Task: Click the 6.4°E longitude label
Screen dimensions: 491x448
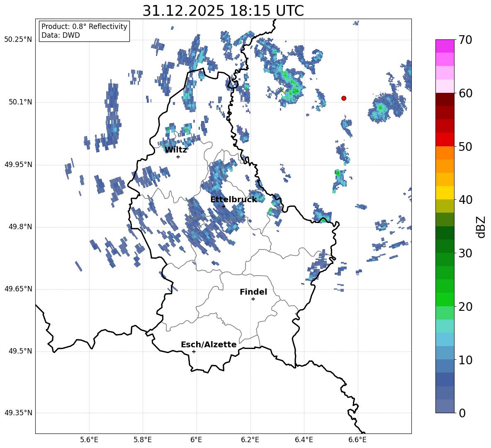Action: pyautogui.click(x=304, y=440)
